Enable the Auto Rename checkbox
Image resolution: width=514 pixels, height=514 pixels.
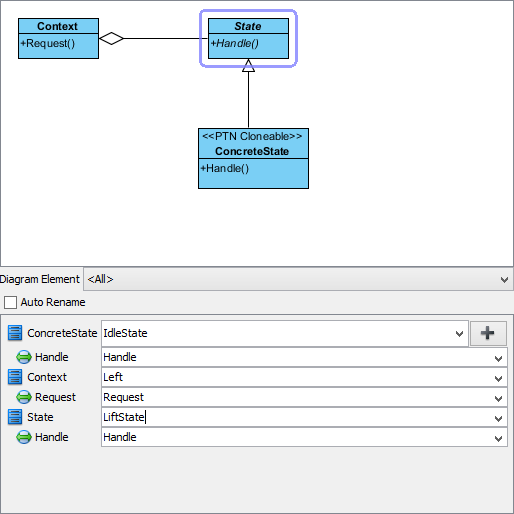[x=10, y=302]
